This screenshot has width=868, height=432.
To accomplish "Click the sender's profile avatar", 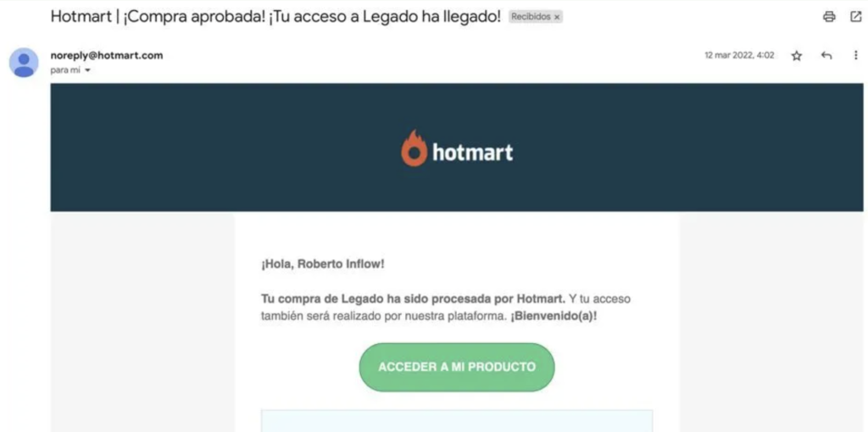I will point(24,63).
